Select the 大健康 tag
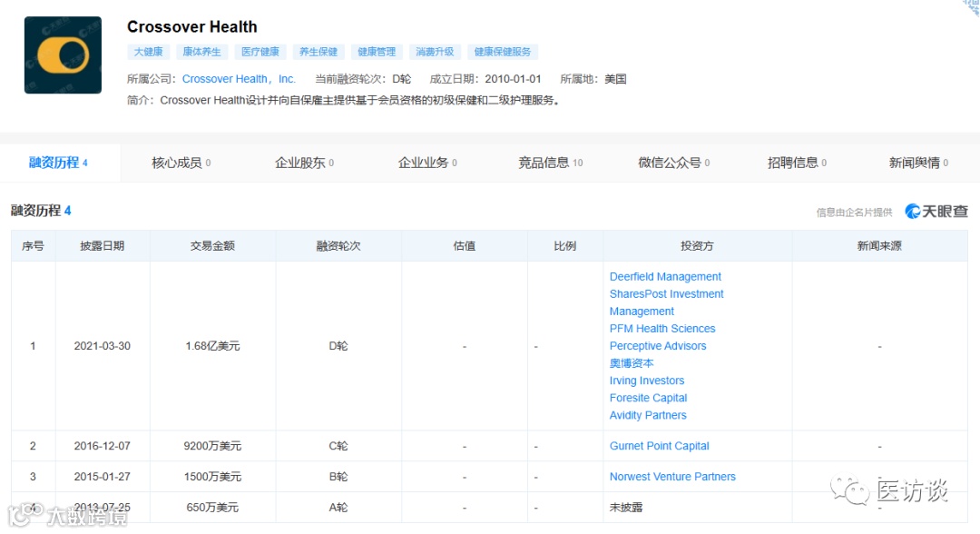The width and height of the screenshot is (980, 534). pyautogui.click(x=148, y=52)
